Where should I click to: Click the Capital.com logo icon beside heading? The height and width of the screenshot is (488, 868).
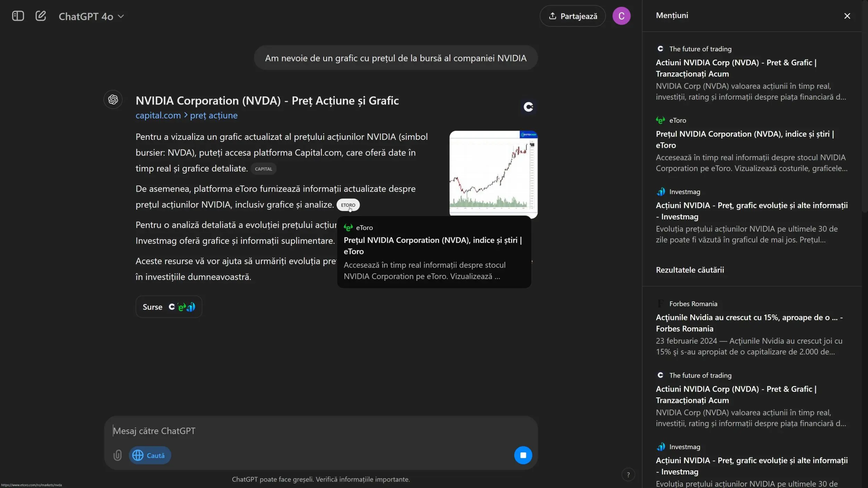528,107
